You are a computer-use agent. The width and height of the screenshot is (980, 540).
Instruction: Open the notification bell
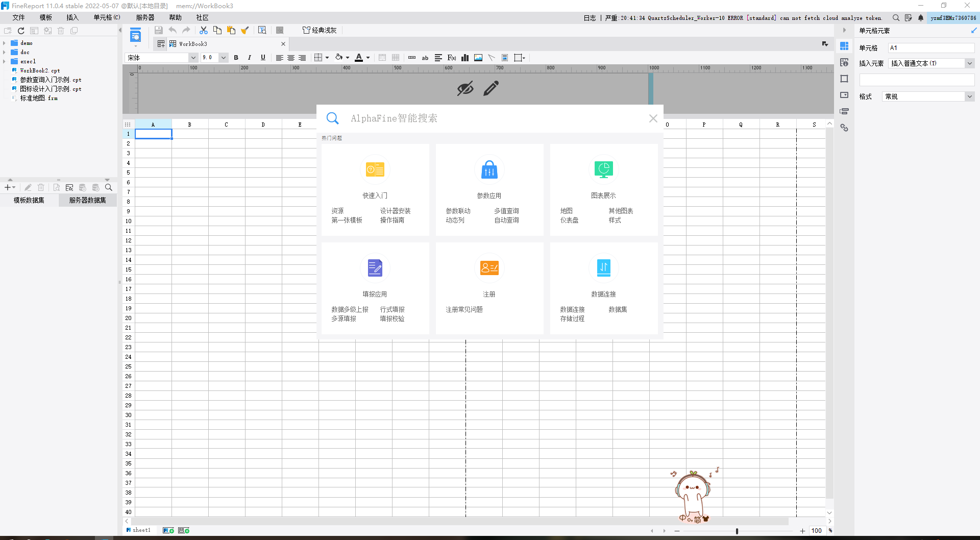tap(921, 18)
